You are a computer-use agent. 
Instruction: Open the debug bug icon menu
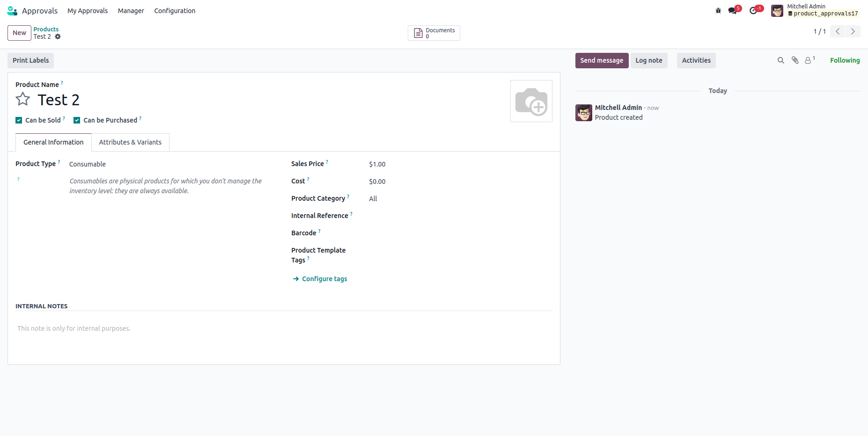718,10
